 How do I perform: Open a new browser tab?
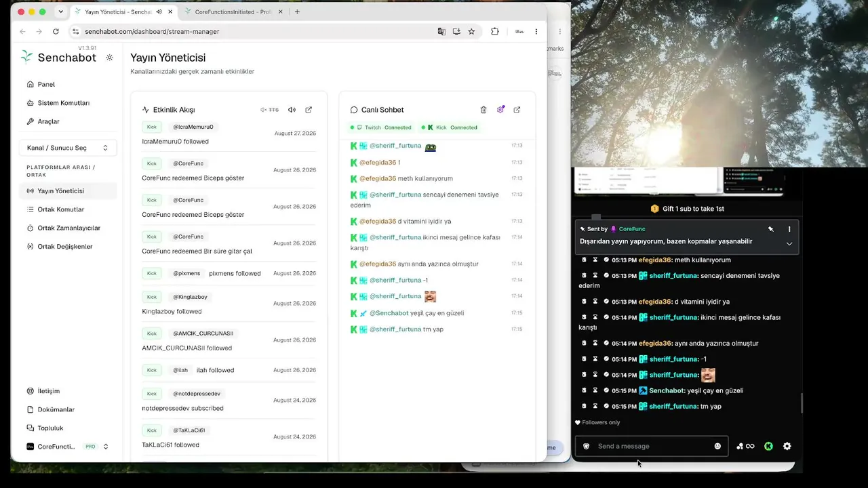[297, 12]
